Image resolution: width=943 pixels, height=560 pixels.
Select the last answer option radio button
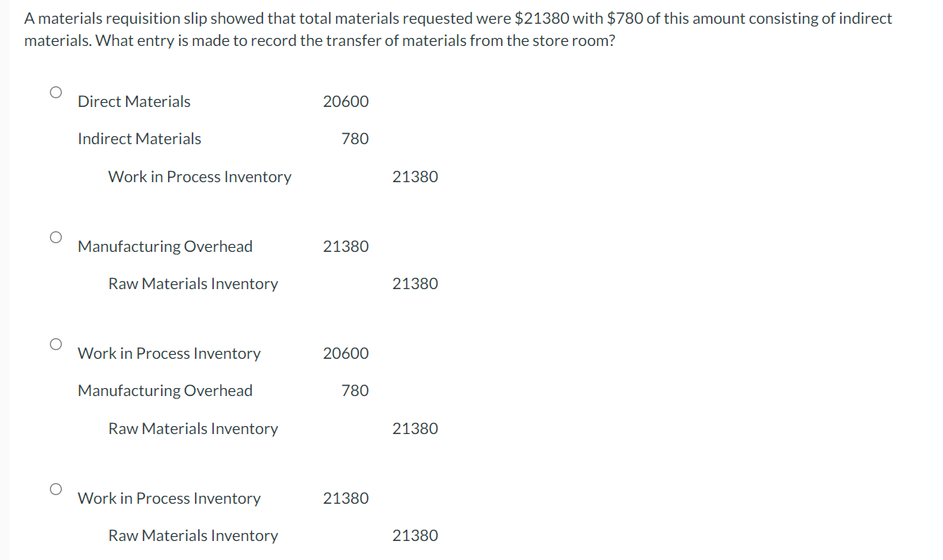pyautogui.click(x=55, y=489)
